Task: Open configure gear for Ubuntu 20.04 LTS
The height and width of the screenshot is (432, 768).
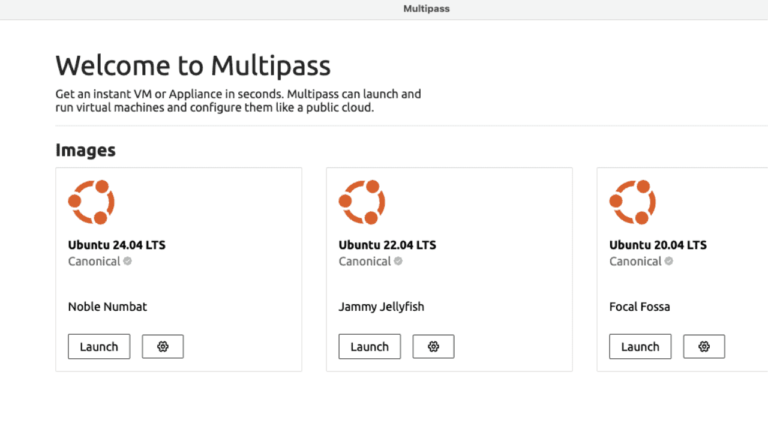Action: pos(704,346)
